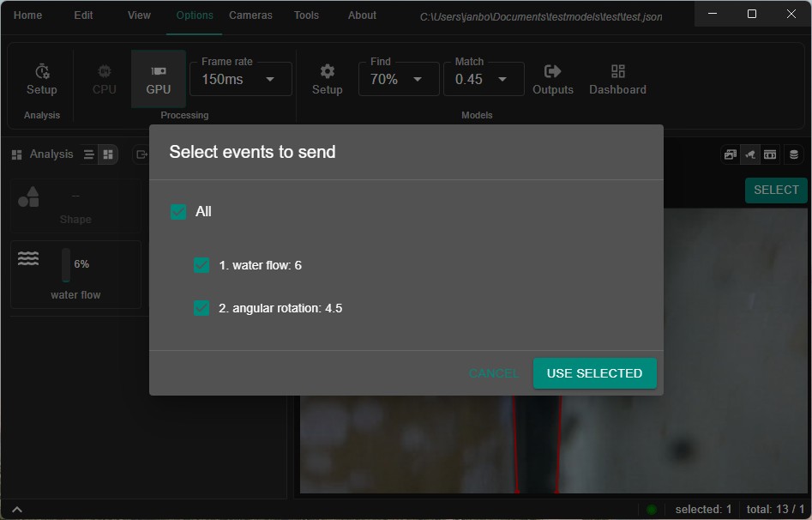Open the Home menu

point(28,15)
